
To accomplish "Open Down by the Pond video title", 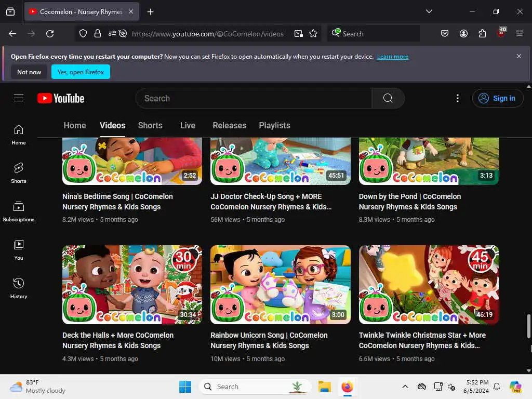I will click(x=410, y=202).
